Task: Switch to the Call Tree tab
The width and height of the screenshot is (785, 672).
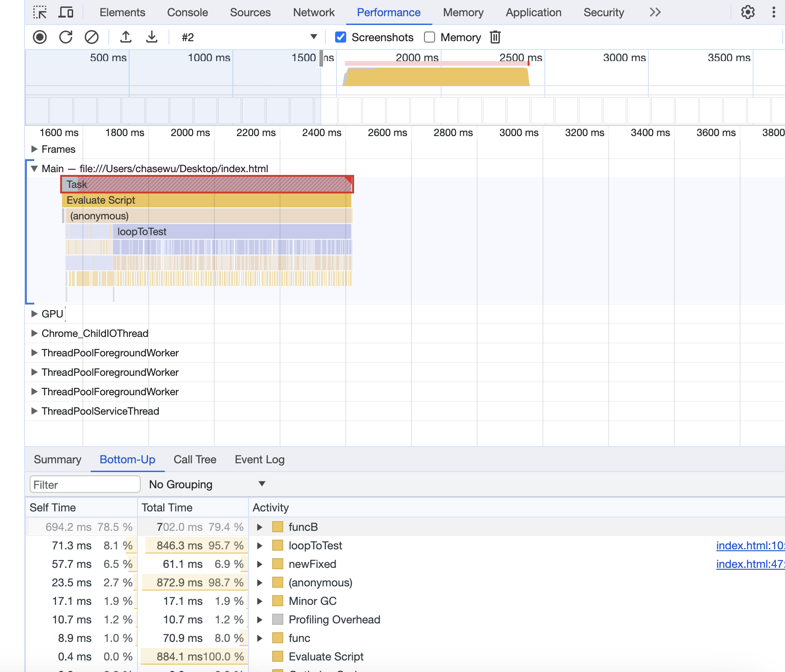Action: [x=195, y=460]
